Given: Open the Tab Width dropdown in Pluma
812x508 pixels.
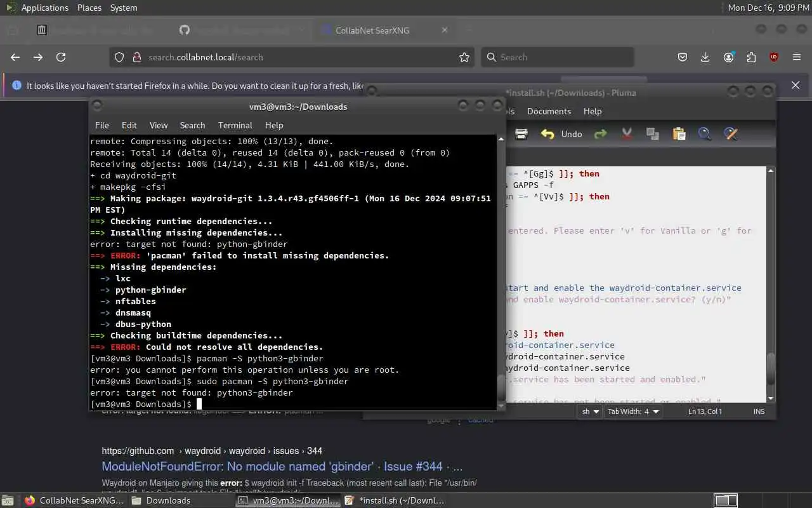Looking at the screenshot, I should 633,411.
